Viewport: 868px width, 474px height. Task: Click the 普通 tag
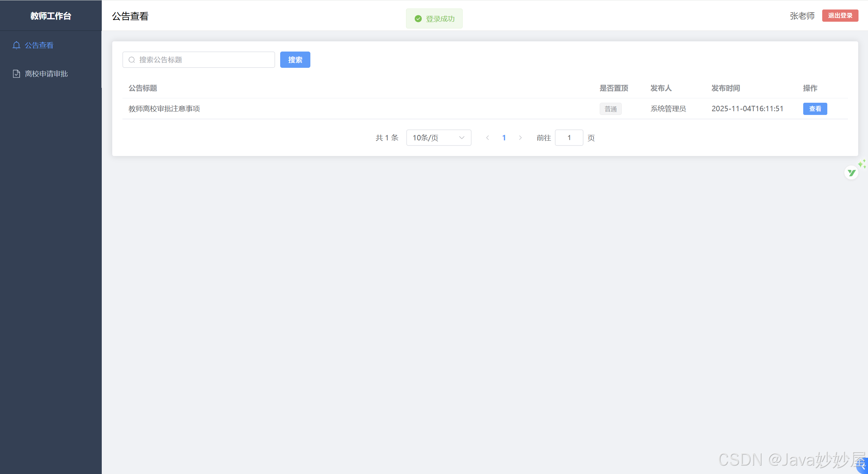pyautogui.click(x=611, y=109)
